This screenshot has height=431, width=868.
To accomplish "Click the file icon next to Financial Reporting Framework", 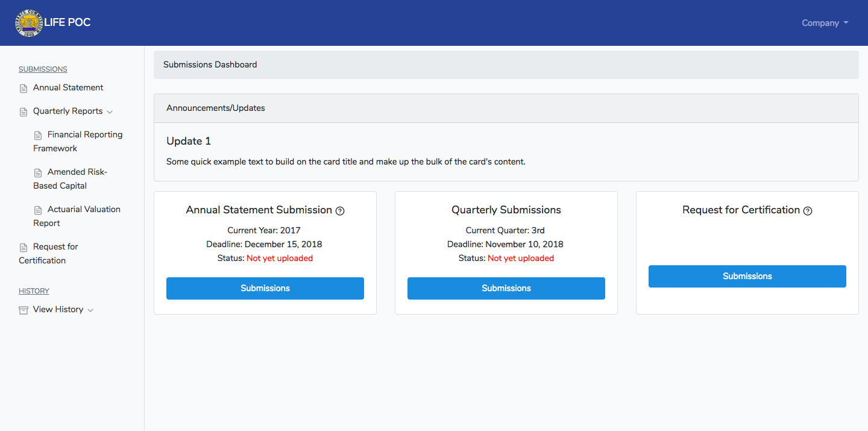I will [38, 136].
